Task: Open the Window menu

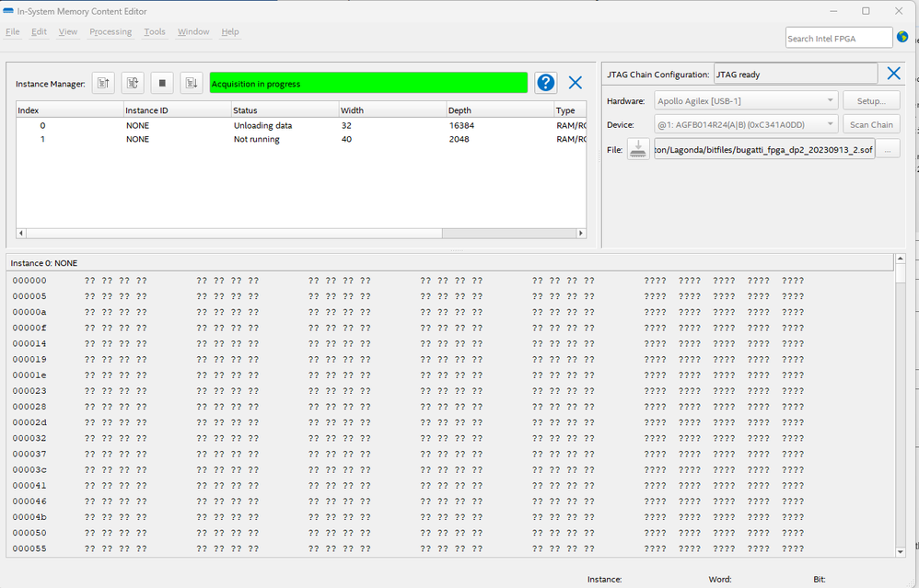Action: point(193,31)
